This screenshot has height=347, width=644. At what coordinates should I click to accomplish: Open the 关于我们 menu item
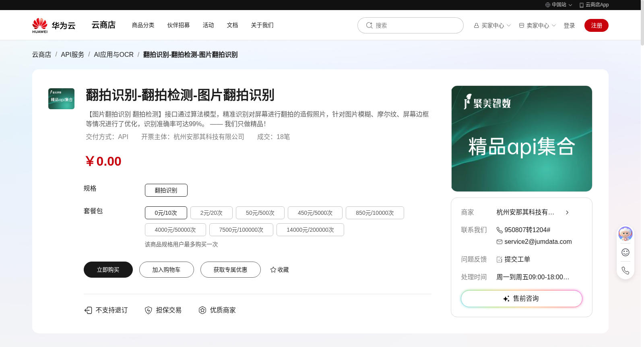tap(262, 25)
